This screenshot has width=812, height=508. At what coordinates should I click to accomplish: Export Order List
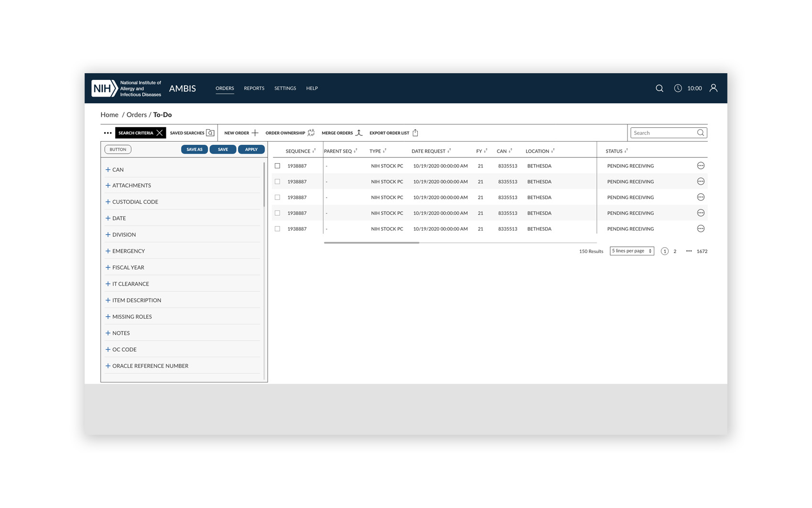(393, 133)
